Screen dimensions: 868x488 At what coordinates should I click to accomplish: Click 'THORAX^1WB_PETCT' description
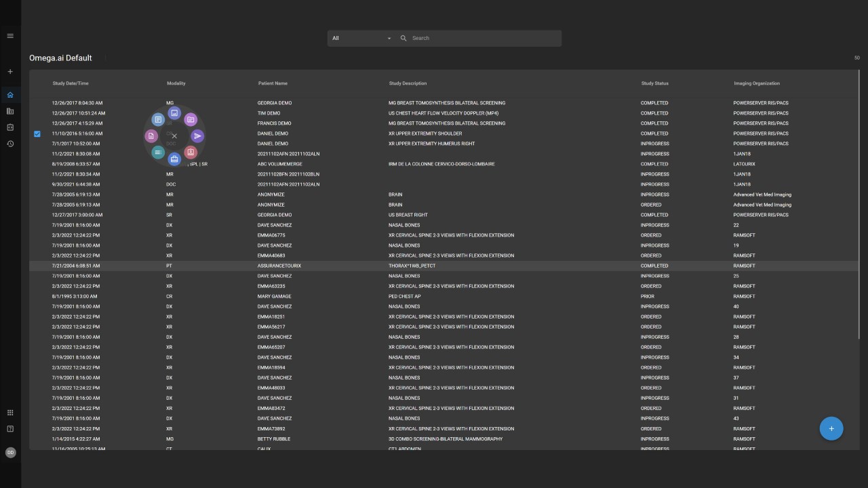click(412, 266)
